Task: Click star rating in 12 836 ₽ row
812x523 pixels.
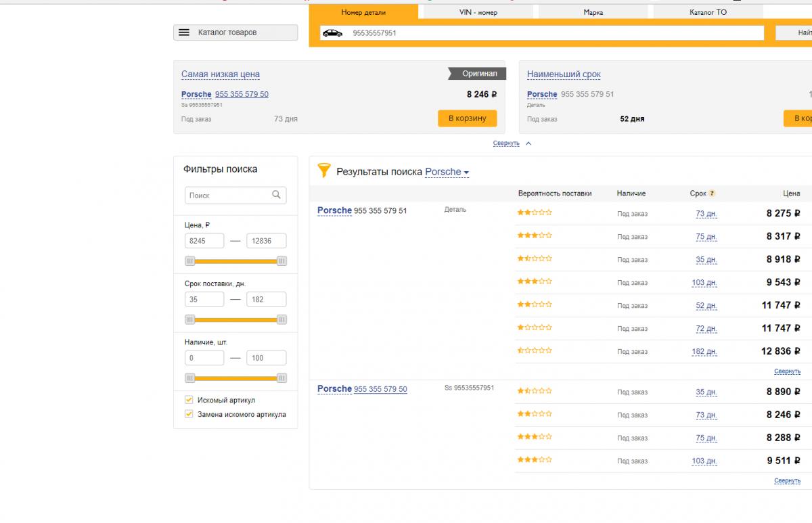Action: point(535,350)
